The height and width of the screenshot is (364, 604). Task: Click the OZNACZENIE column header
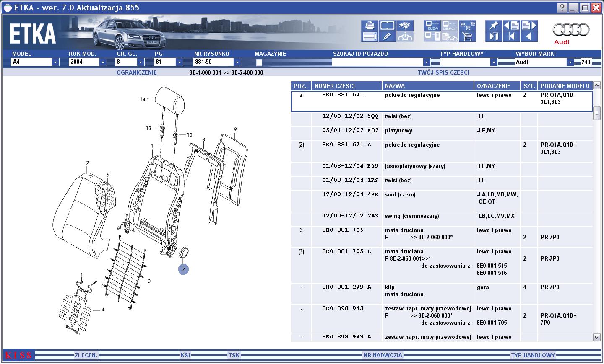[x=497, y=86]
